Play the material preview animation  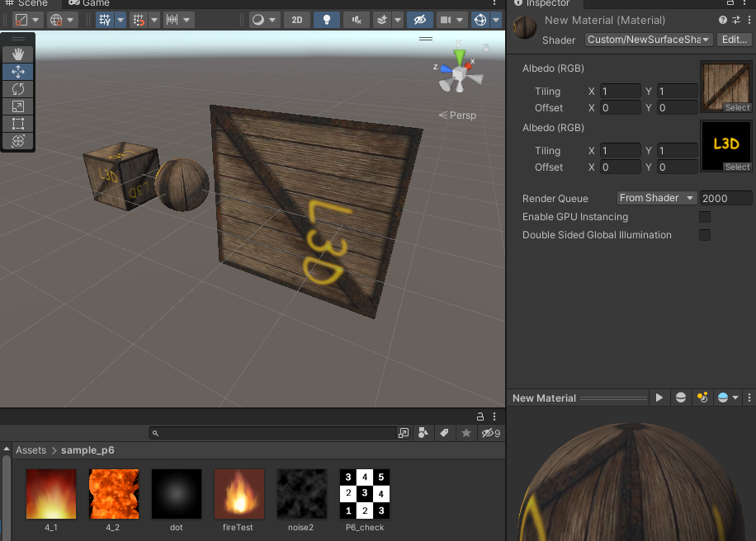659,398
